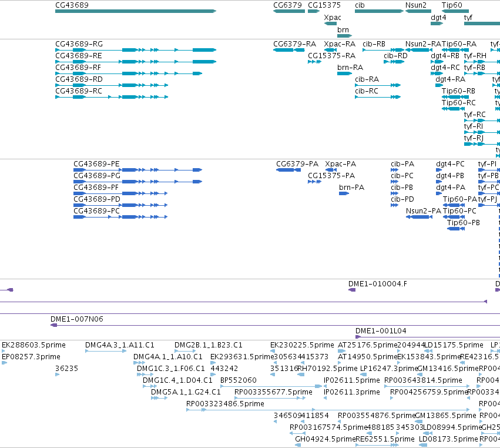Open the CG43689-RF transcript label
Screen dimensions: 500x448
[78, 68]
